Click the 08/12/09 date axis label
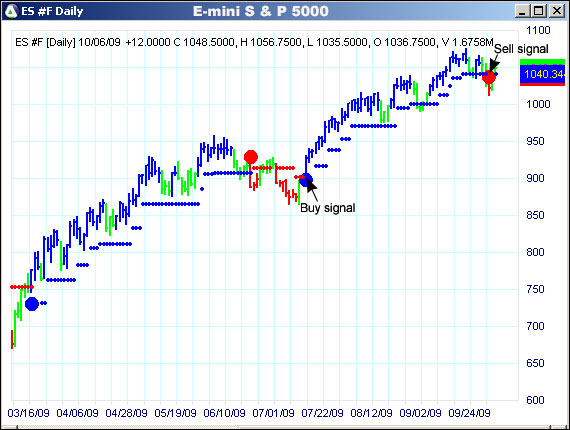Viewport: 570px width, 430px height. [372, 413]
